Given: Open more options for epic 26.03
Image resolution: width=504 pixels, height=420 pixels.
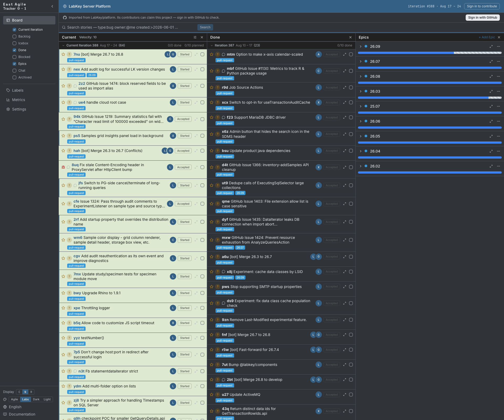Looking at the screenshot, I should (x=498, y=91).
